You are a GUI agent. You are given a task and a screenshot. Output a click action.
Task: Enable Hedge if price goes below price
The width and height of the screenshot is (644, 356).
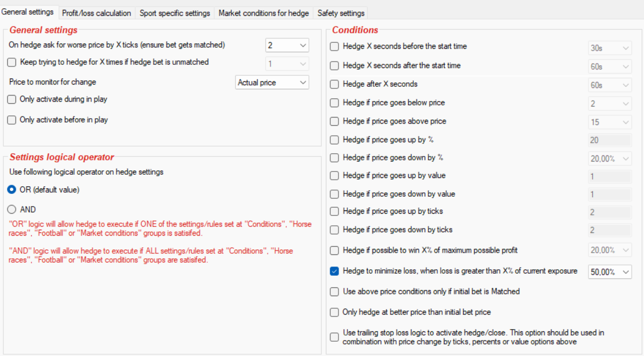[x=335, y=103]
